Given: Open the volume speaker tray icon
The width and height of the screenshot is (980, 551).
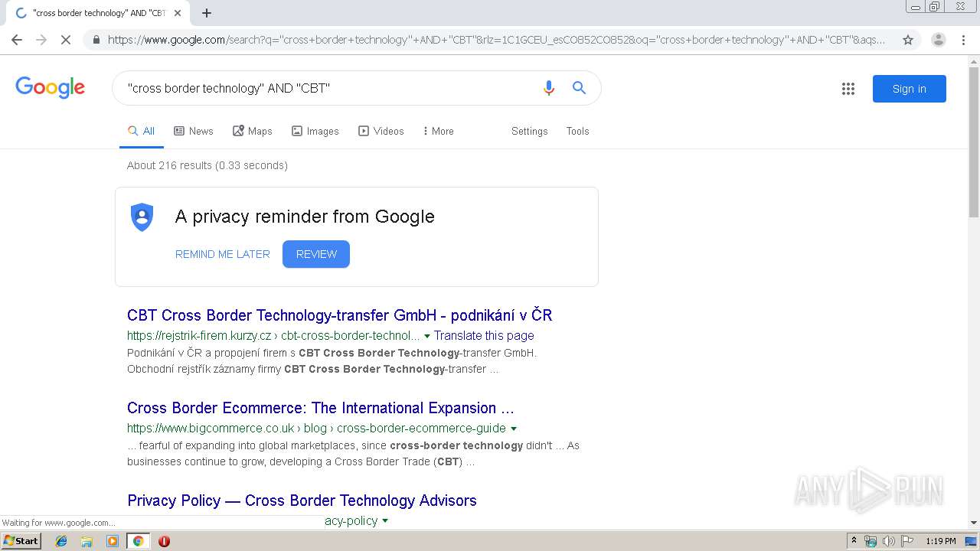Looking at the screenshot, I should pyautogui.click(x=889, y=541).
